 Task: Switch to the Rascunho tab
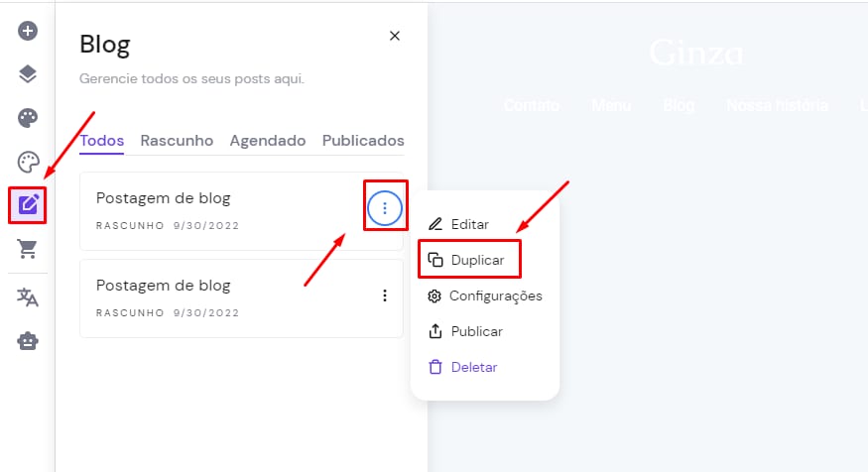tap(177, 141)
